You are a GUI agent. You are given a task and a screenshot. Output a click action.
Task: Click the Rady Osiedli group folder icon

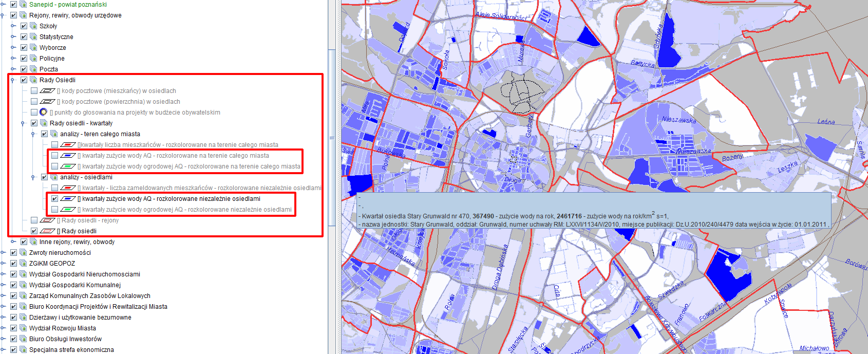pyautogui.click(x=33, y=80)
